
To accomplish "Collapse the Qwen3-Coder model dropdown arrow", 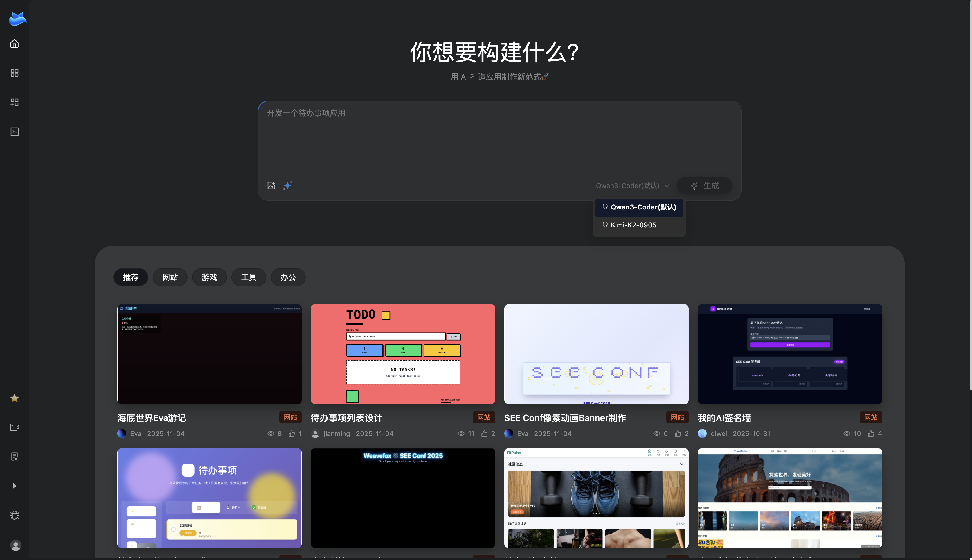I will 667,185.
